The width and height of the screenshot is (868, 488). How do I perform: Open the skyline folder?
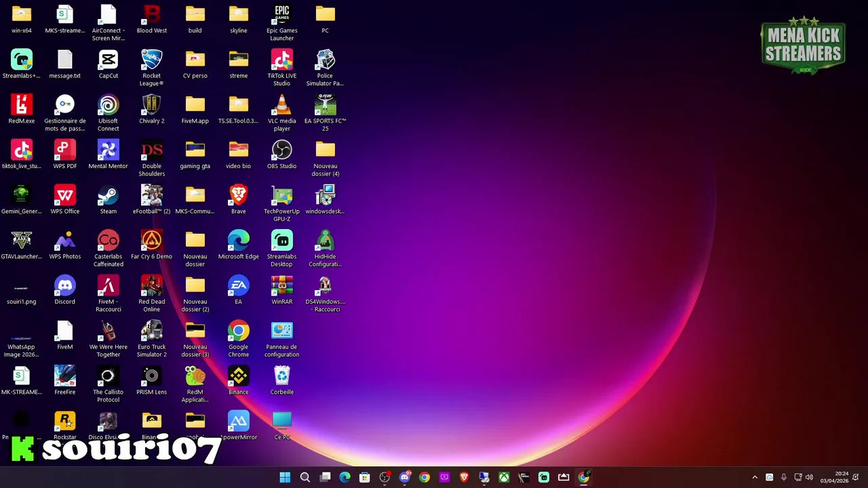point(239,18)
